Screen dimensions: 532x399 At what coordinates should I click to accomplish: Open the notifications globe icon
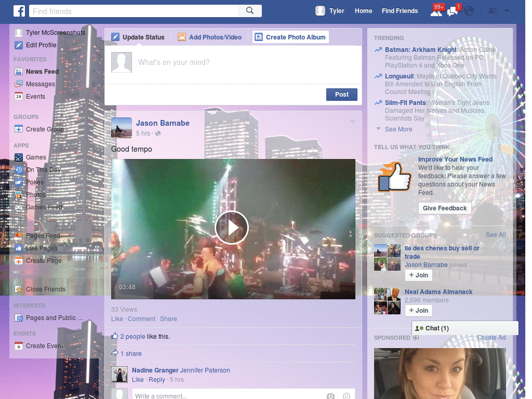pyautogui.click(x=469, y=11)
